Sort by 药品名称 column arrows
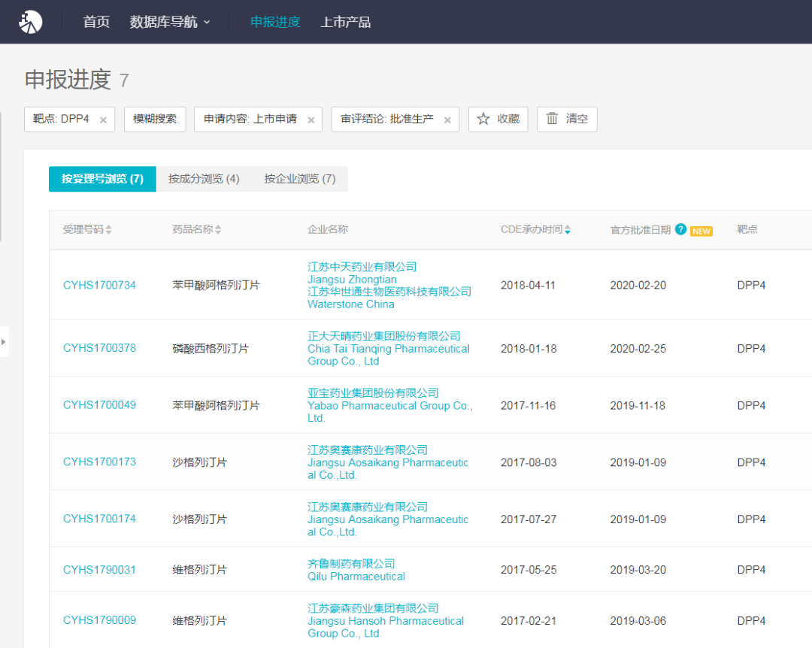Screen dimensions: 812x648 [x=218, y=229]
